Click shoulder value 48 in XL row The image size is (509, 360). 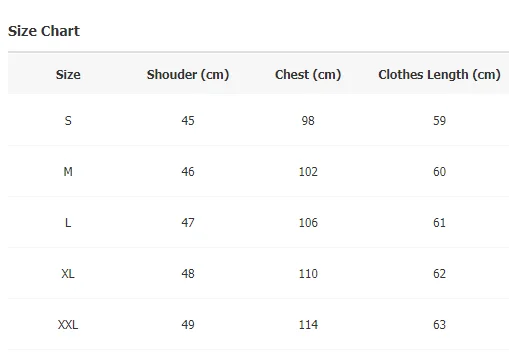[x=188, y=274]
